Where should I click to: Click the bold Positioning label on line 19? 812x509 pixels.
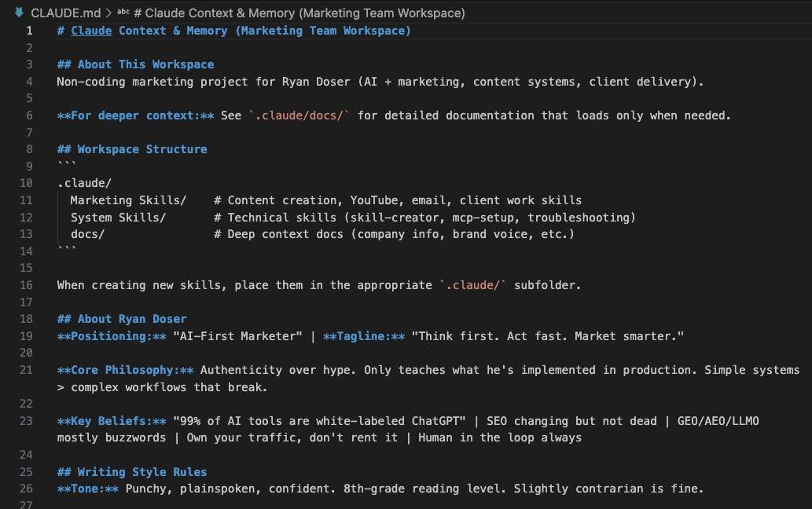click(112, 336)
